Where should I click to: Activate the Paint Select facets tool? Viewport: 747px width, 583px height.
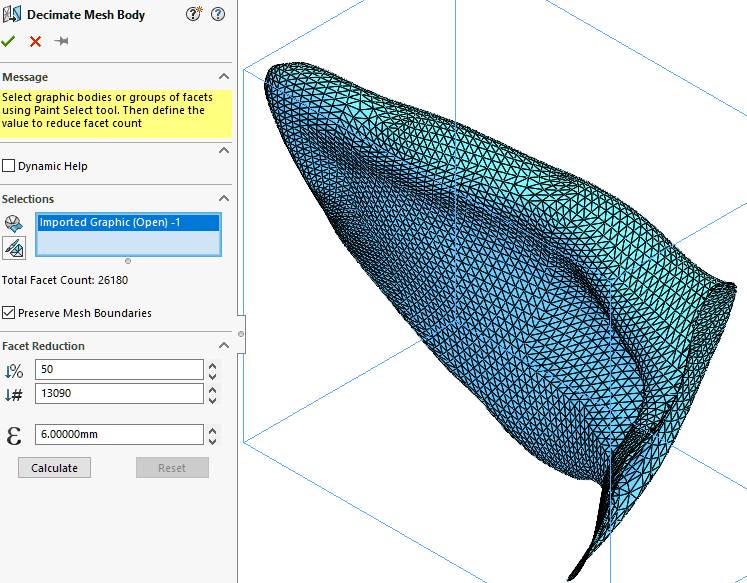pyautogui.click(x=14, y=248)
